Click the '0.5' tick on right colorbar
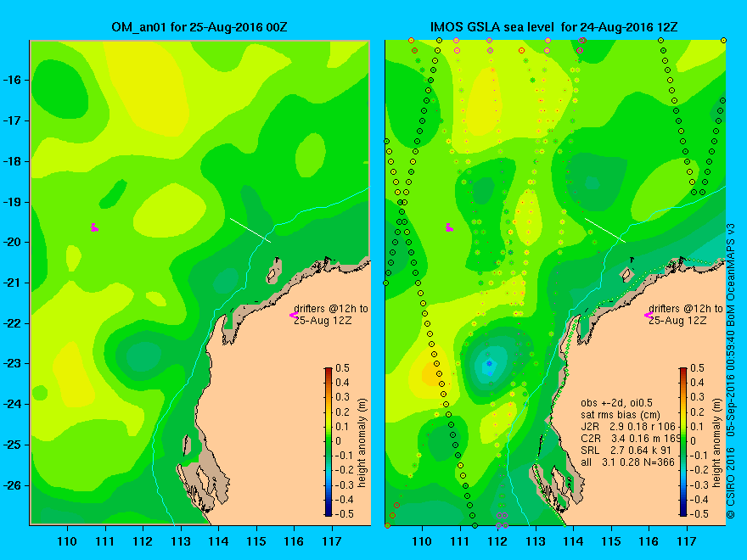Screen dimensions: 747x560 (698, 368)
